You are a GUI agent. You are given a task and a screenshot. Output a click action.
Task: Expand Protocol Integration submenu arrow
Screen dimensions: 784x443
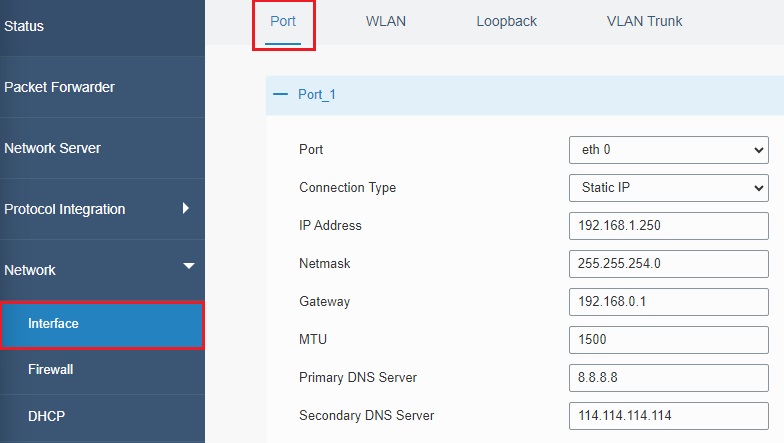186,208
